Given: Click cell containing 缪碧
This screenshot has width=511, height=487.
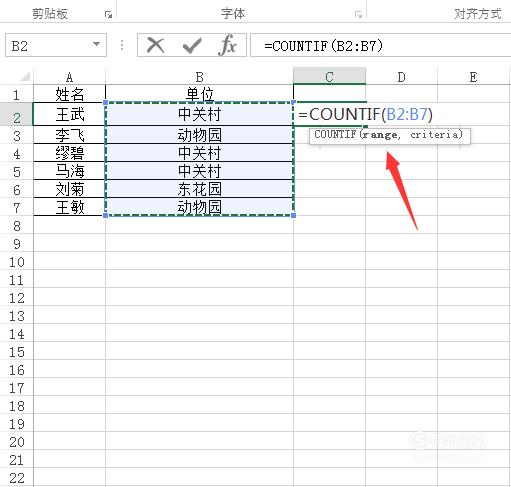Looking at the screenshot, I should [69, 153].
